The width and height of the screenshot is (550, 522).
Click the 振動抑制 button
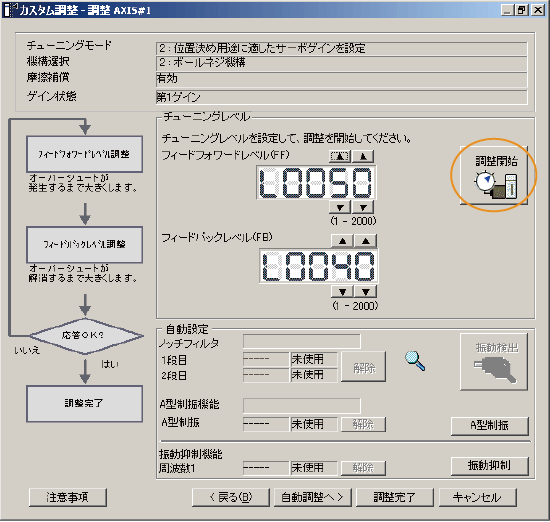tap(490, 466)
